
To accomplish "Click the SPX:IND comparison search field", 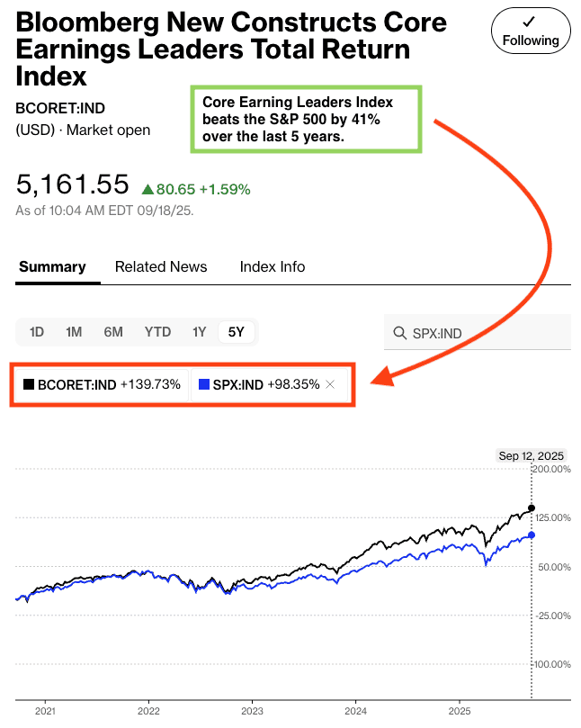I will [x=478, y=332].
